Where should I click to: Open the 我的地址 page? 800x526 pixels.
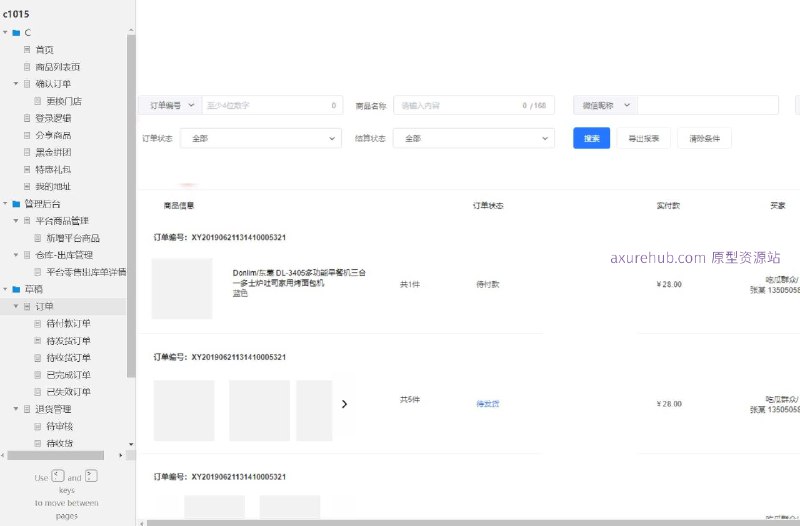coord(53,186)
